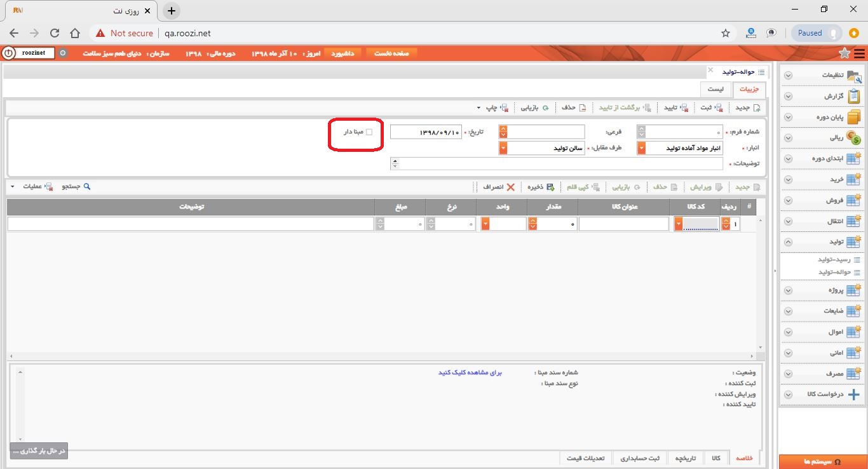This screenshot has height=469, width=868.
Task: Click the مقدار quantity stepper in row 1
Action: point(532,224)
